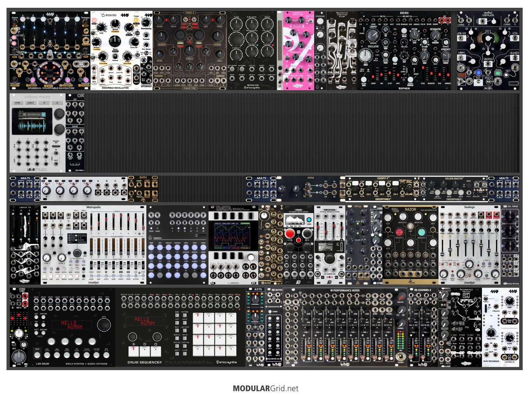532x395 pixels.
Task: Click the Happy Nerding logo on 3x MIA
Action: pyautogui.click(x=513, y=283)
